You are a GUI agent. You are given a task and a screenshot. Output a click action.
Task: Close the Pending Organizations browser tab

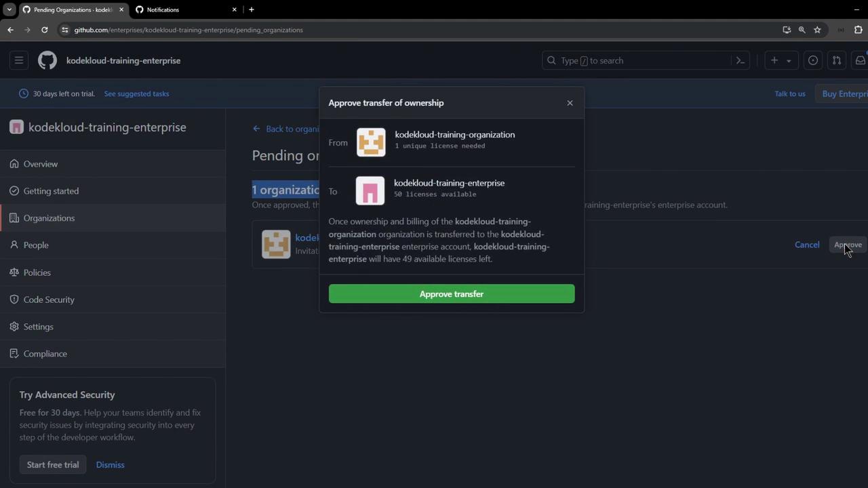click(x=121, y=9)
